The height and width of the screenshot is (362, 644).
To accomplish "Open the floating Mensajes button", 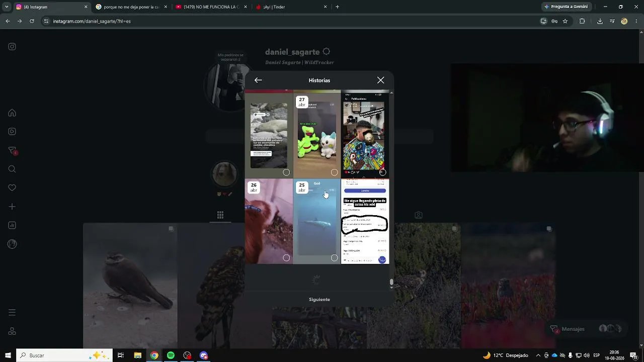I will 587,329.
